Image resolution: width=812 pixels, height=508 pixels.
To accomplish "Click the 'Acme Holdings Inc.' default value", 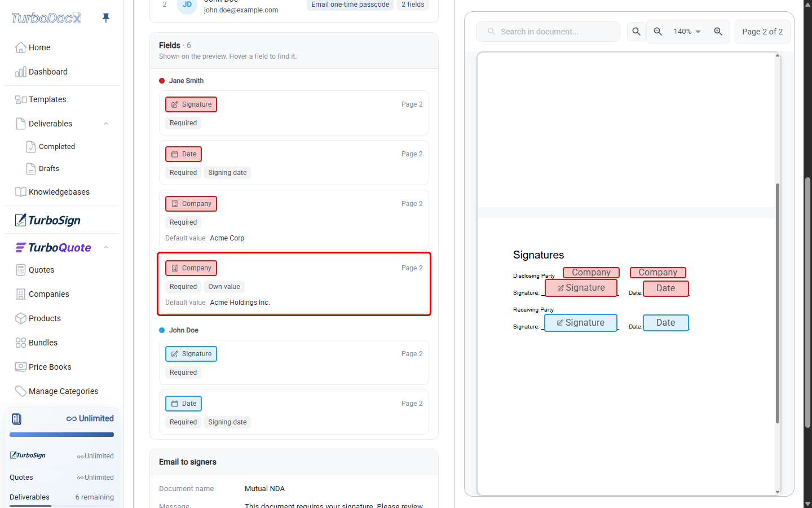I will coord(240,303).
